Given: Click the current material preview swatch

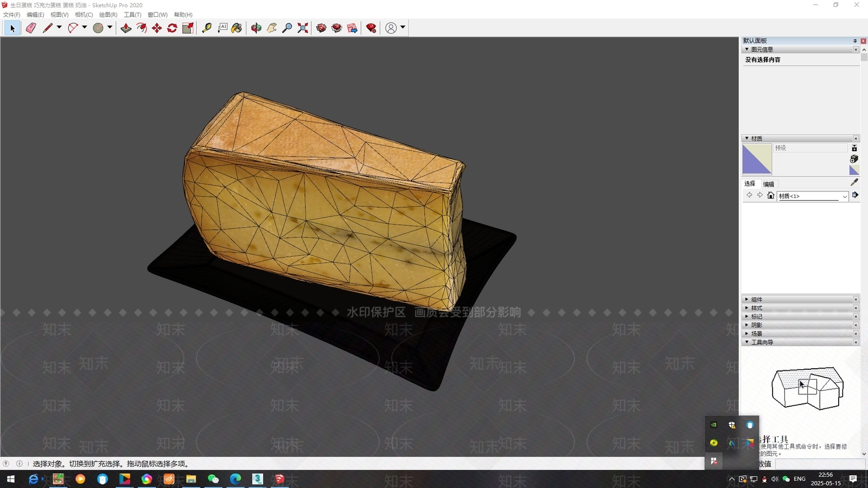Looking at the screenshot, I should 757,159.
